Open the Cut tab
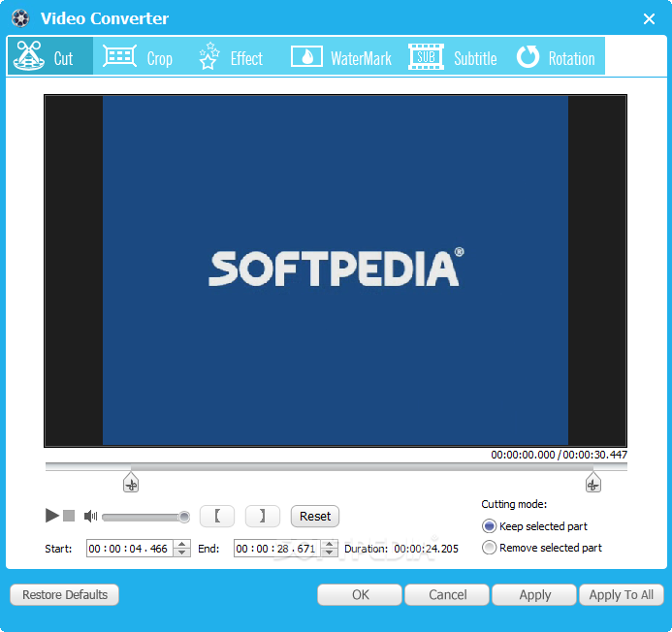The width and height of the screenshot is (672, 632). click(x=50, y=56)
